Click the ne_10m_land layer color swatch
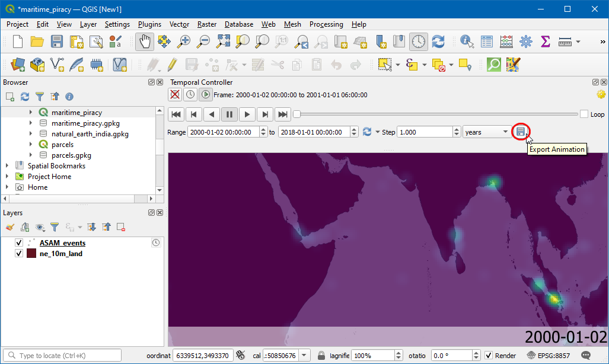This screenshot has height=364, width=609. pyautogui.click(x=31, y=254)
